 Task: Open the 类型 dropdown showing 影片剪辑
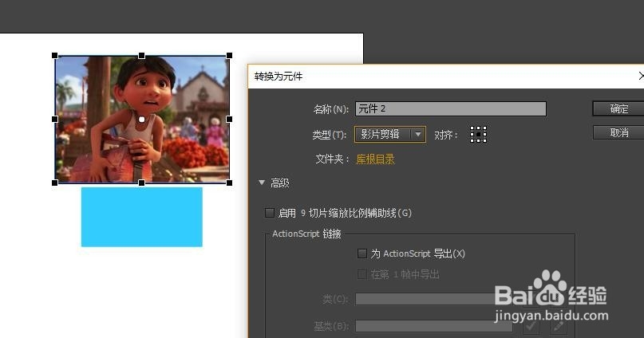[389, 134]
